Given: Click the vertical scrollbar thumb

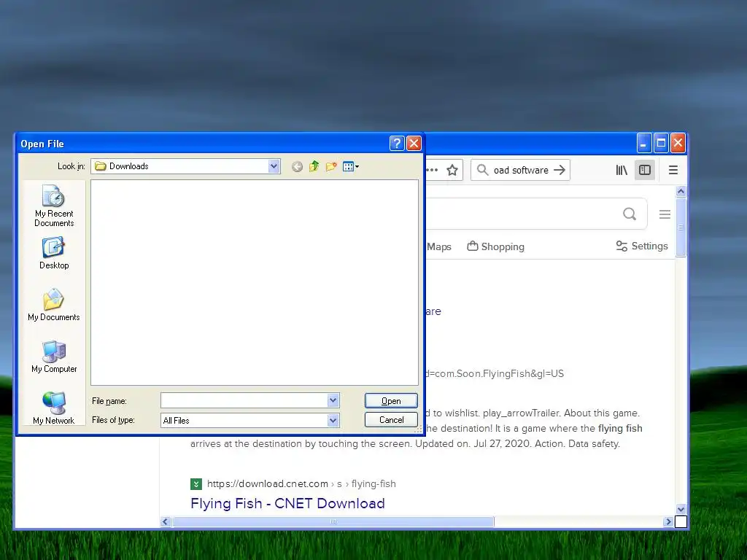Looking at the screenshot, I should tap(681, 227).
